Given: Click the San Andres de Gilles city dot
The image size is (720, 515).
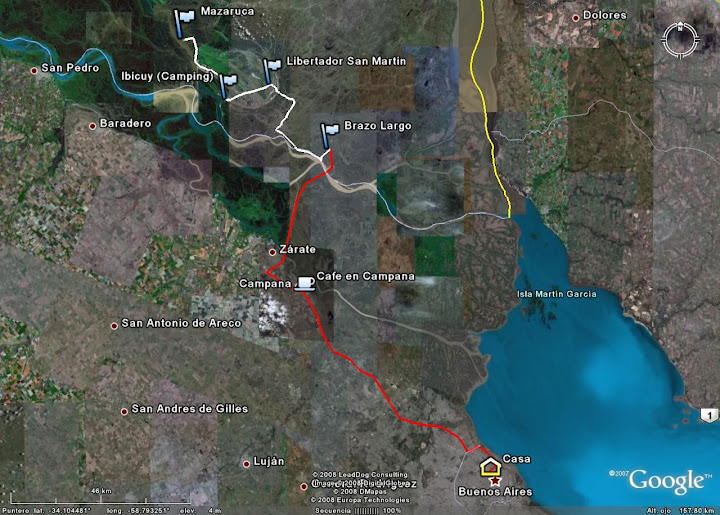Looking at the screenshot, I should pos(124,412).
